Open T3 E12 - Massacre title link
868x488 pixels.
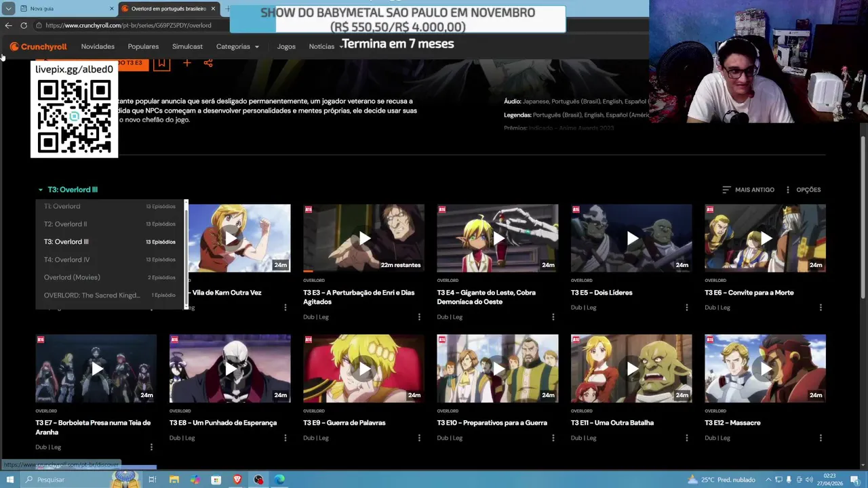tap(732, 423)
